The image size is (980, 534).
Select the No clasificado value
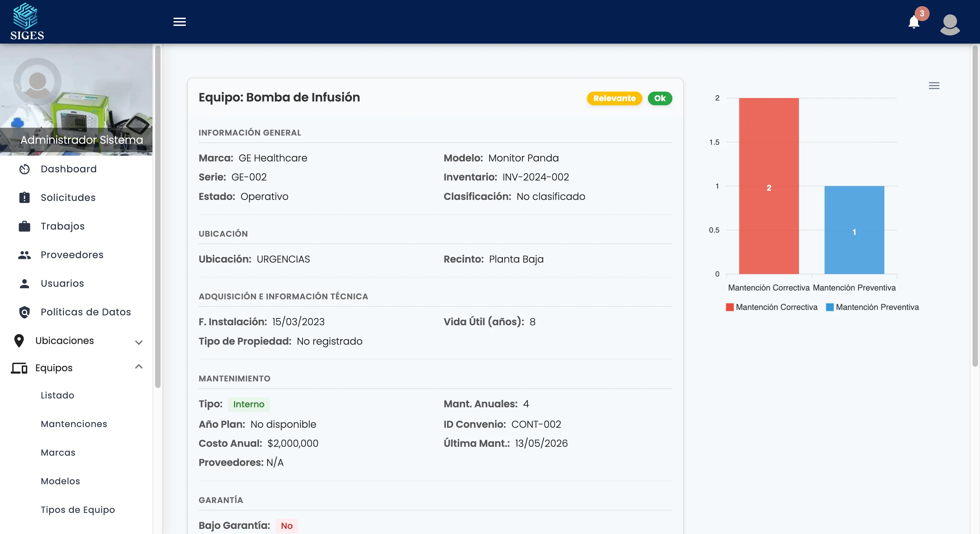tap(551, 197)
